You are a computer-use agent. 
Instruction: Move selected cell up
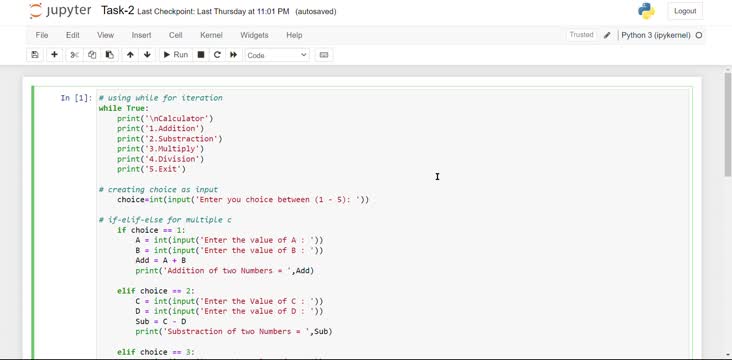(x=130, y=55)
